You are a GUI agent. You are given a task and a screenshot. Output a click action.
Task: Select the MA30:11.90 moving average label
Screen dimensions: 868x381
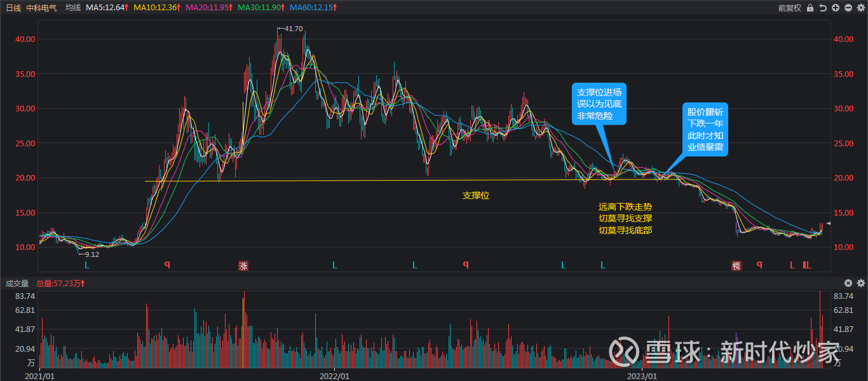[x=261, y=8]
